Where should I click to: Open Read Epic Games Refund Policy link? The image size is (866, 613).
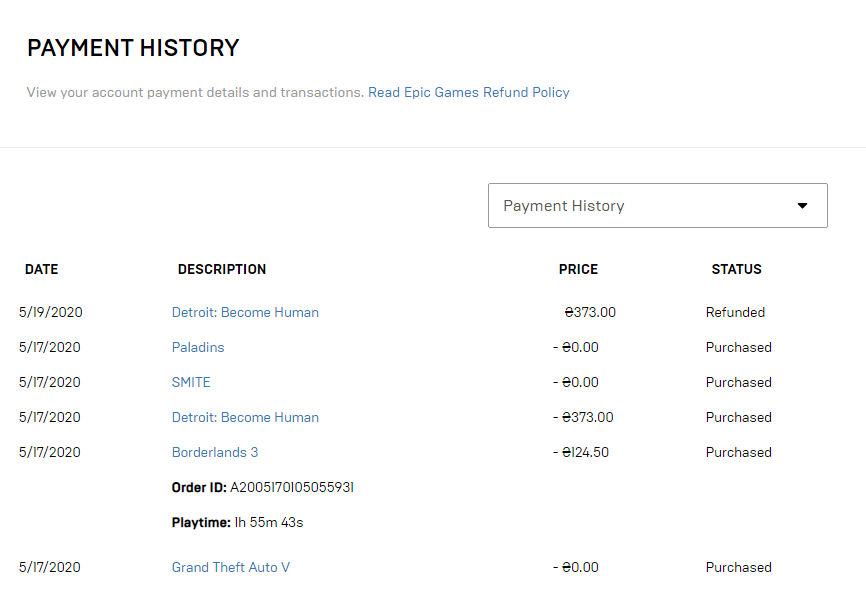pyautogui.click(x=469, y=92)
